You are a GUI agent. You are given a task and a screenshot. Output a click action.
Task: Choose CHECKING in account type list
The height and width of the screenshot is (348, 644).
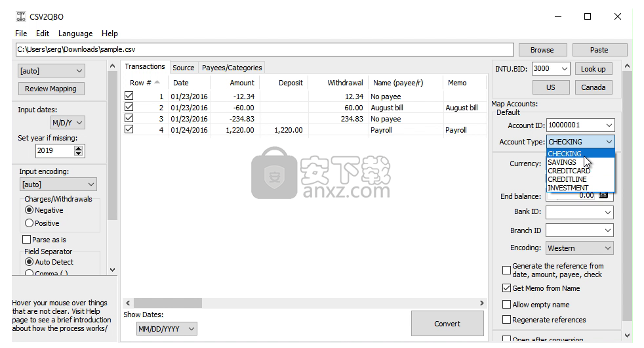(x=580, y=154)
